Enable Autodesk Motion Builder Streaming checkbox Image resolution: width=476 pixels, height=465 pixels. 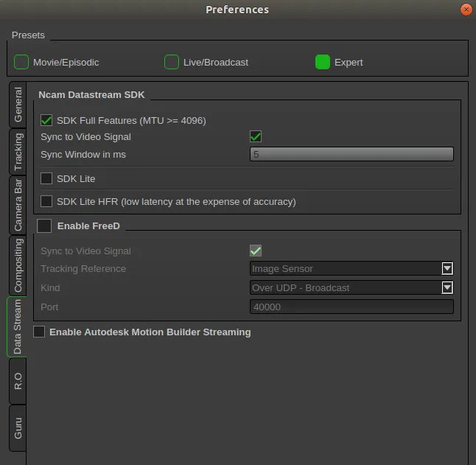click(x=39, y=332)
